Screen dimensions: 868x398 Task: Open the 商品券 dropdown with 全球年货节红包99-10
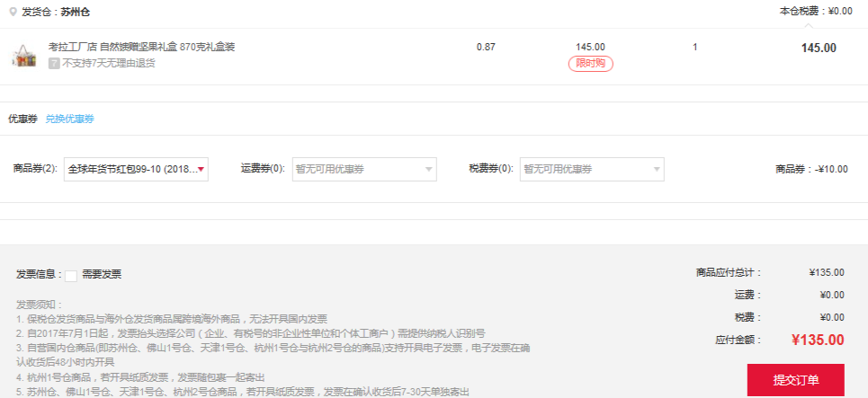pyautogui.click(x=136, y=169)
